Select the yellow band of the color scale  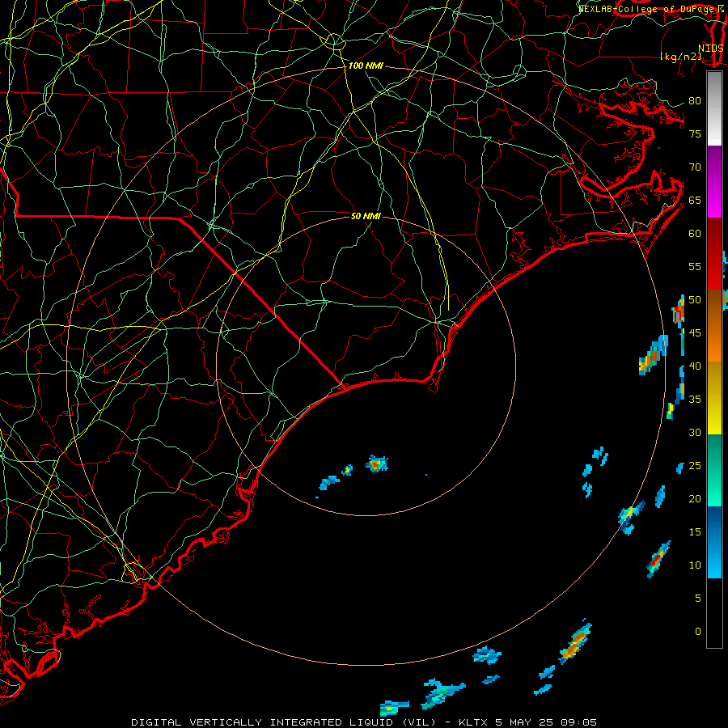pos(714,398)
